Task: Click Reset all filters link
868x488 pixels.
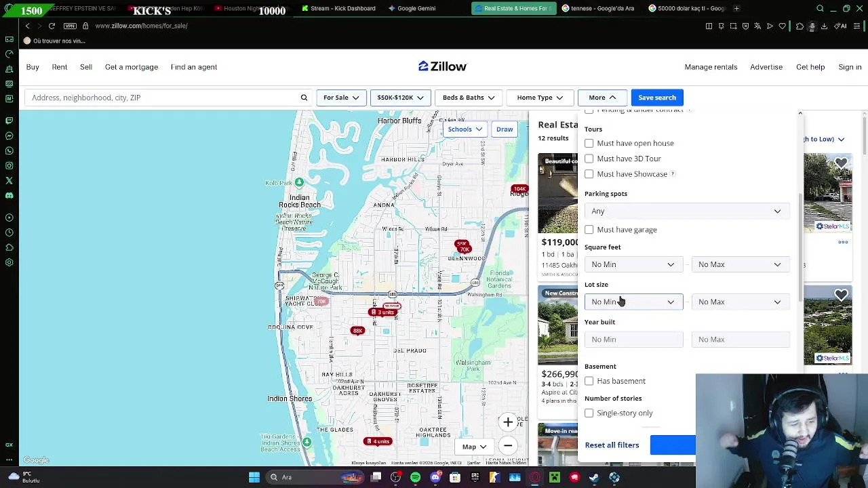Action: [x=612, y=445]
